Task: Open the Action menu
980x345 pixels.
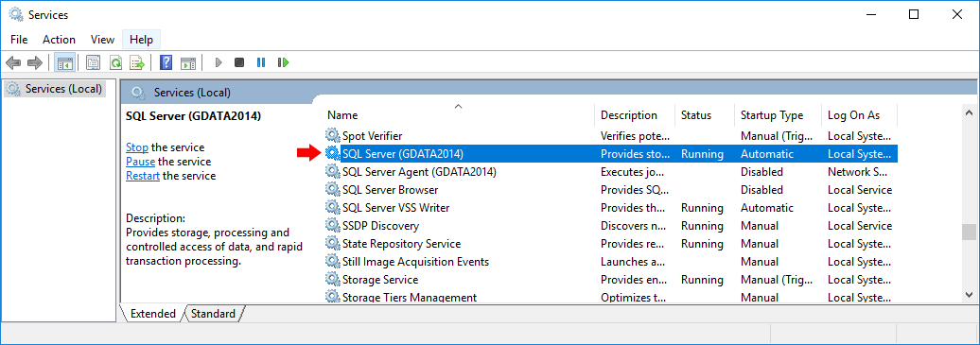Action: 59,40
